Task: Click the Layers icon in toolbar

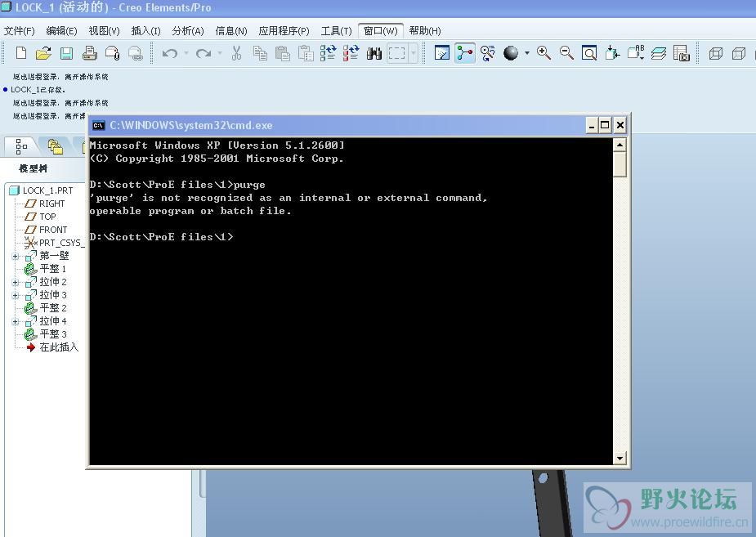Action: (x=659, y=53)
